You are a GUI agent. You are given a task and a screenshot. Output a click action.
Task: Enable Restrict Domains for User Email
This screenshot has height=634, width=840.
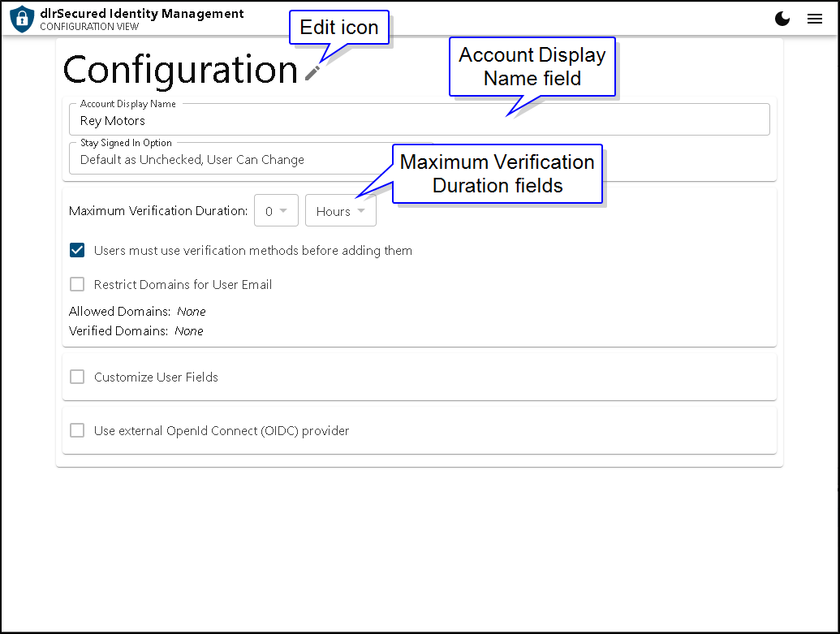point(77,285)
